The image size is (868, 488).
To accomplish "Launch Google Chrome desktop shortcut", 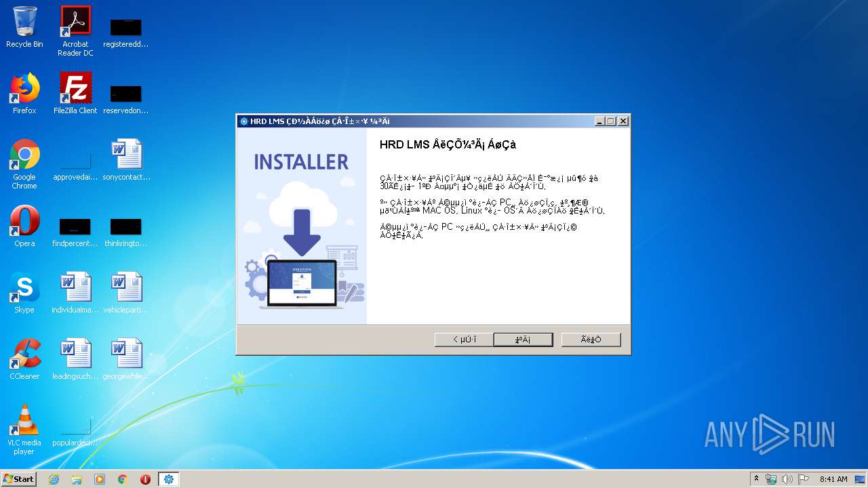I will coord(24,165).
